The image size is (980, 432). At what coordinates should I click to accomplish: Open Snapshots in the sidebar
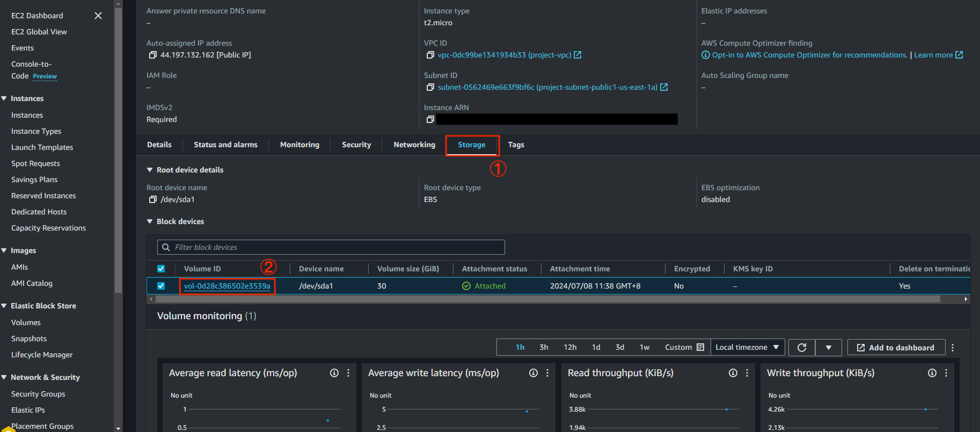click(x=29, y=339)
